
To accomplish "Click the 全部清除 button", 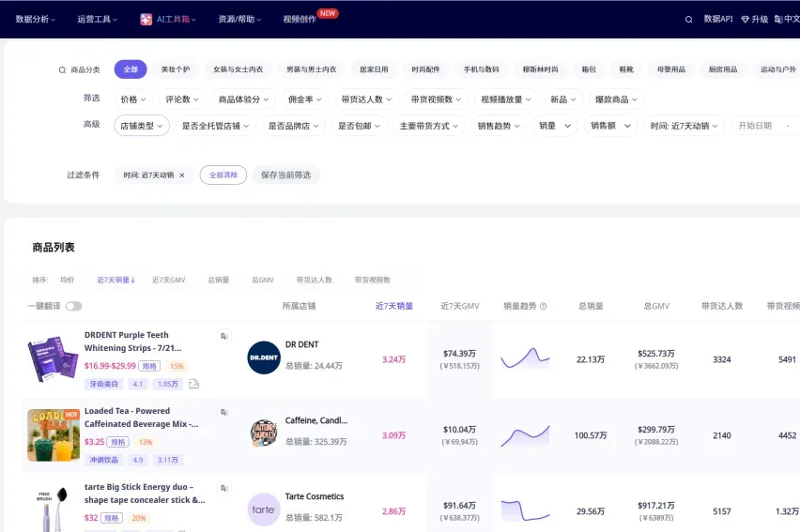I will pos(223,175).
